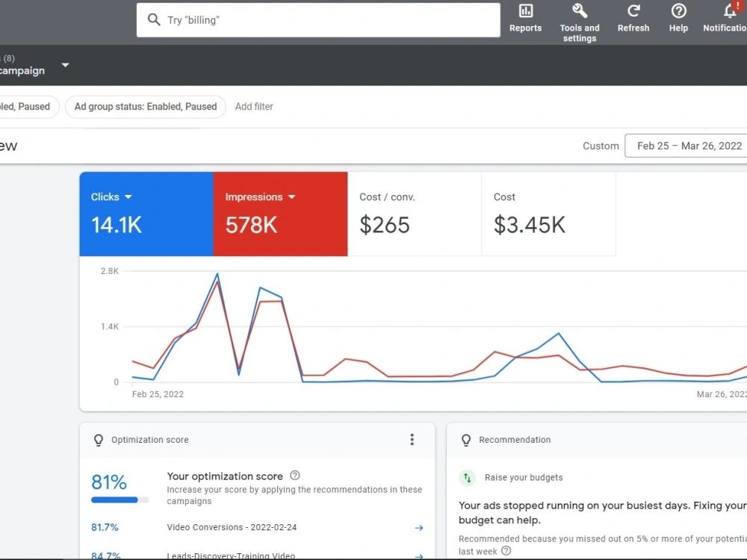Open the Notifications bell icon
Screen dimensions: 747x560
[x=730, y=10]
